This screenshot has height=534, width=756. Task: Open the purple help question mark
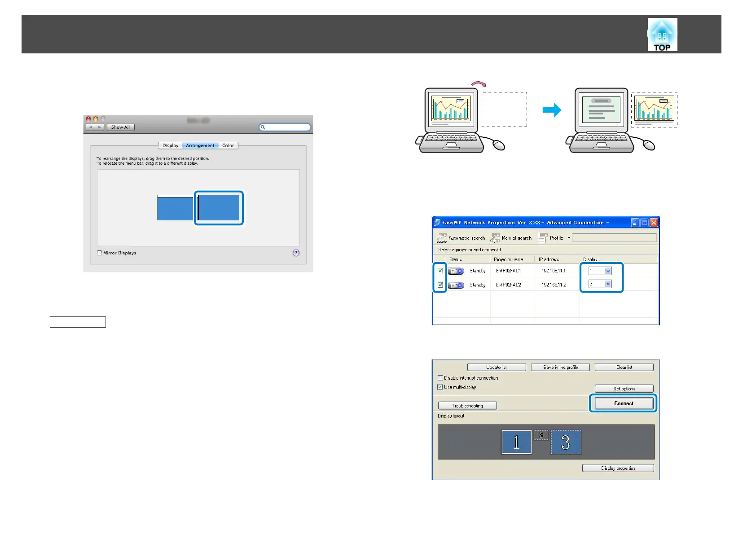[296, 253]
